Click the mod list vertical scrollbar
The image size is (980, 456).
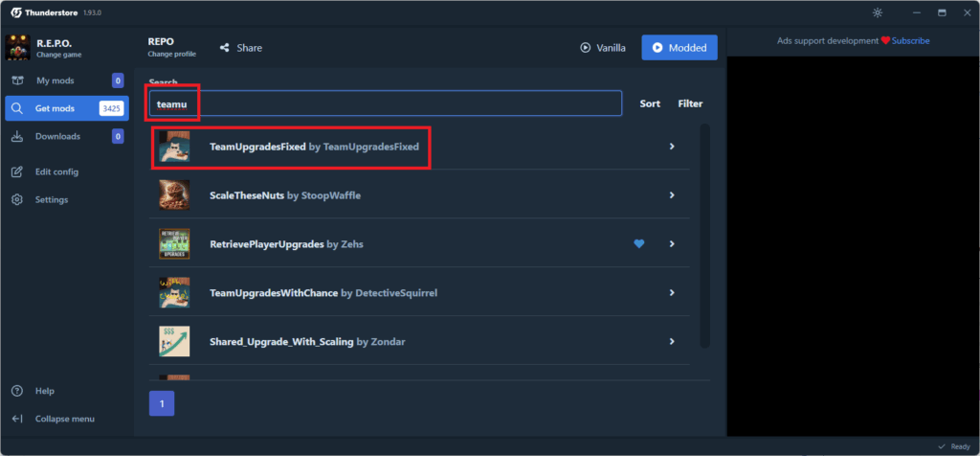tap(705, 236)
